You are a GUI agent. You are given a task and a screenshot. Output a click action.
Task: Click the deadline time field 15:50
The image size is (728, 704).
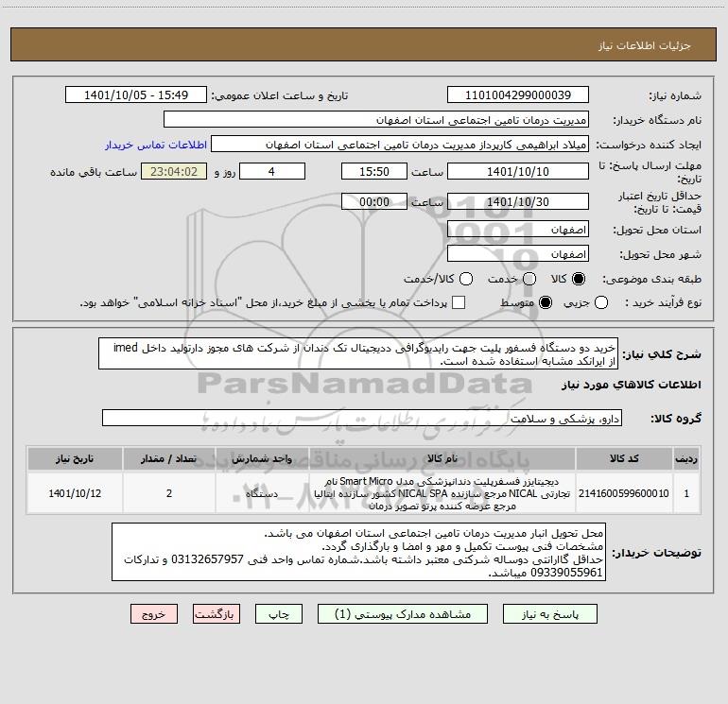pyautogui.click(x=374, y=171)
